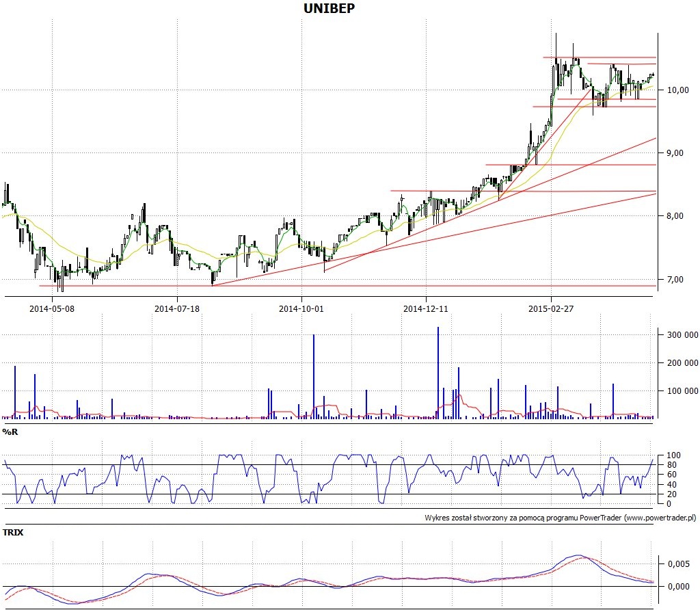Select the 2015-02-27 date label
Screen dimensions: 700x610
pos(551,308)
